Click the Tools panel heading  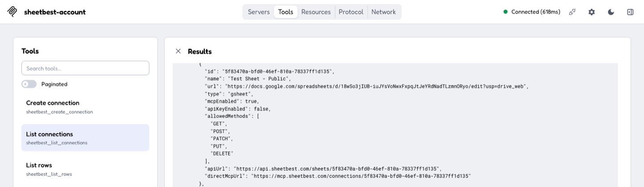[x=30, y=51]
